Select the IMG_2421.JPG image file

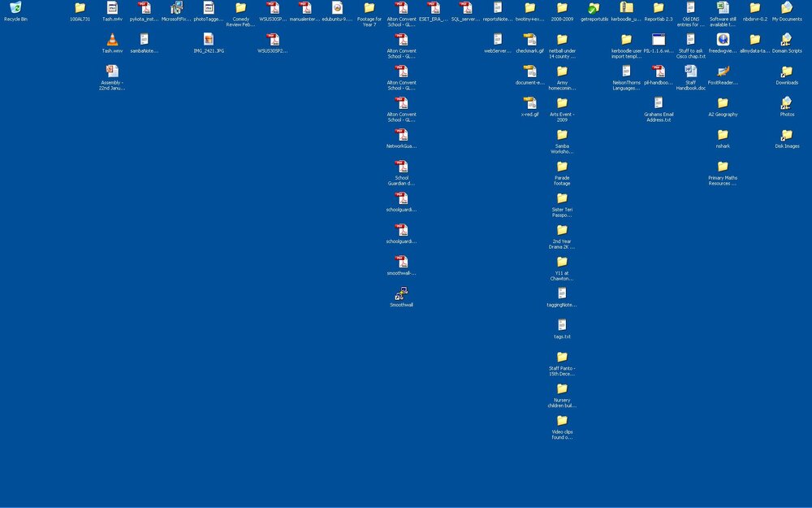pos(208,39)
